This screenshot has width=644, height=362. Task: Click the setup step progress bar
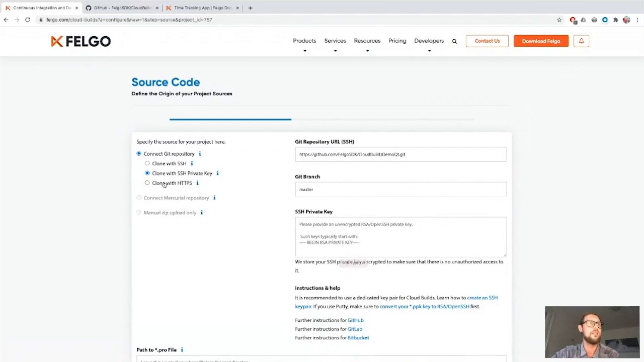(321, 119)
